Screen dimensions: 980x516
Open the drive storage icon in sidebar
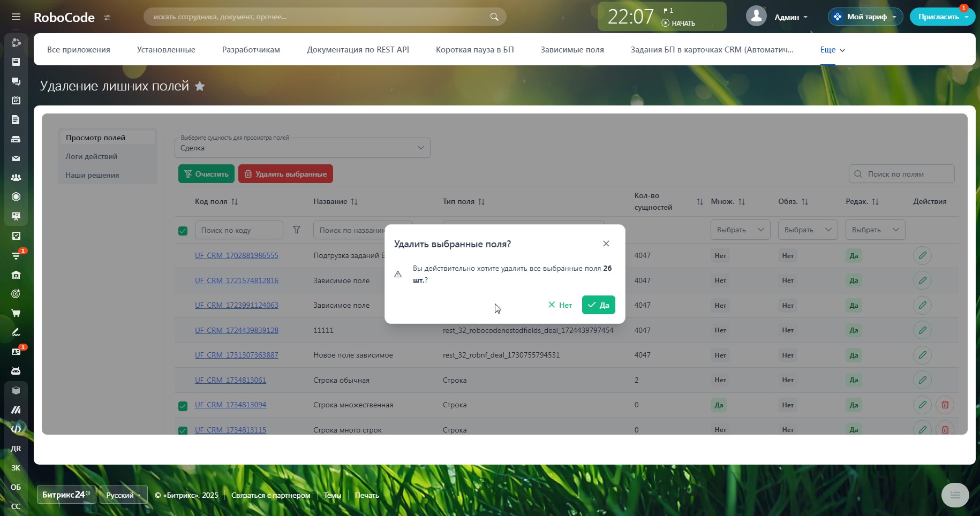point(16,139)
